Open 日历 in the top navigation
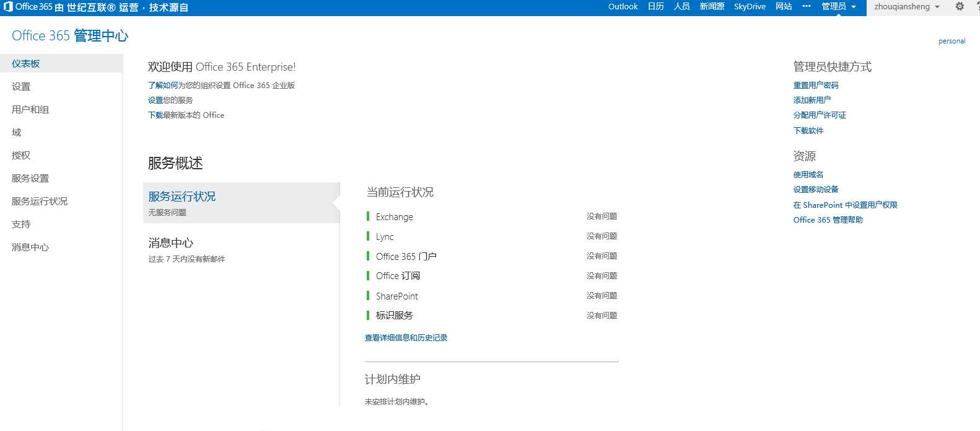Screen dimensions: 980x431 point(655,7)
